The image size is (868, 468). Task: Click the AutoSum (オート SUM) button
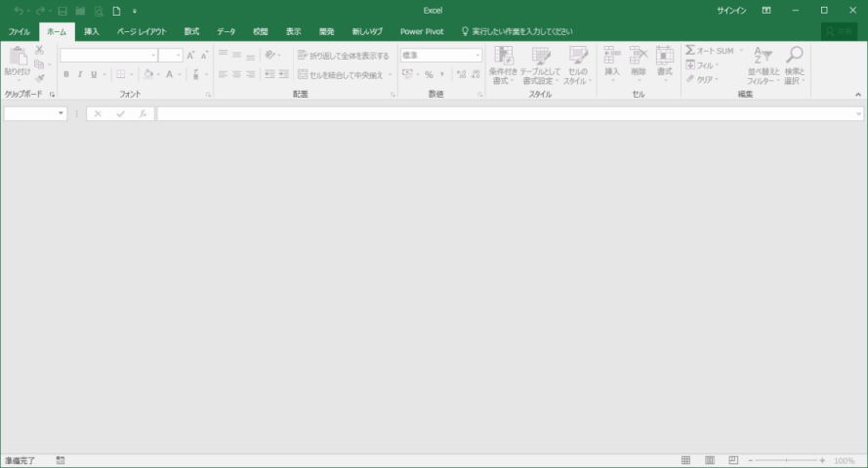pos(710,51)
